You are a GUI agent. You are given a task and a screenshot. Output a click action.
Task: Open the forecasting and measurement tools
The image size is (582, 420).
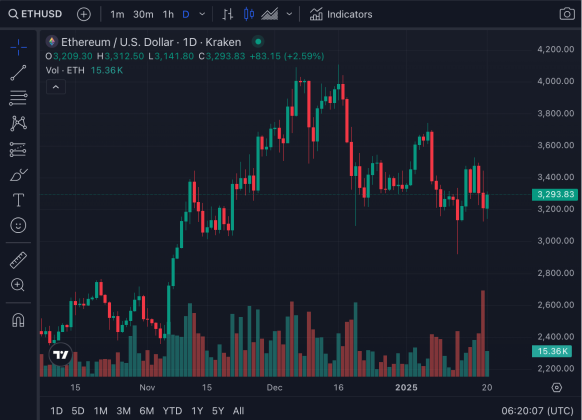[x=18, y=149]
